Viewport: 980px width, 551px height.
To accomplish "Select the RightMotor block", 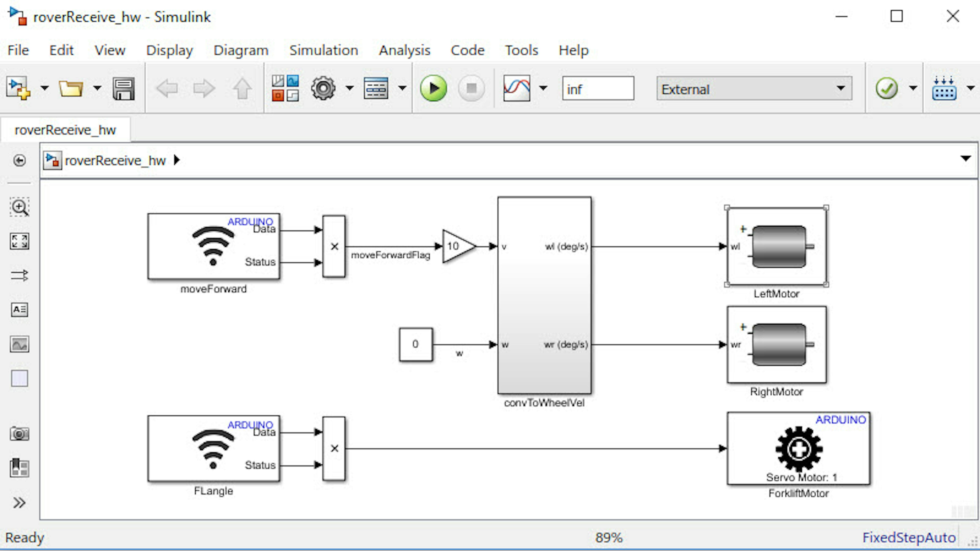I will click(776, 344).
